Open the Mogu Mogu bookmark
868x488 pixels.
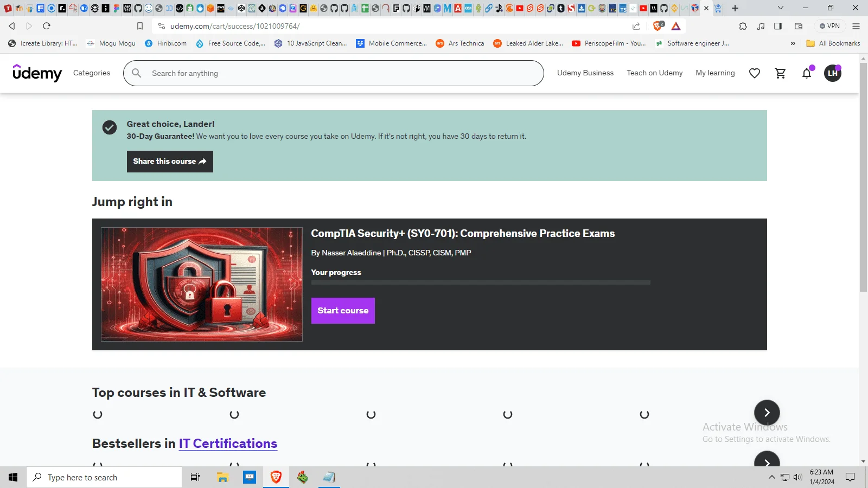click(111, 43)
